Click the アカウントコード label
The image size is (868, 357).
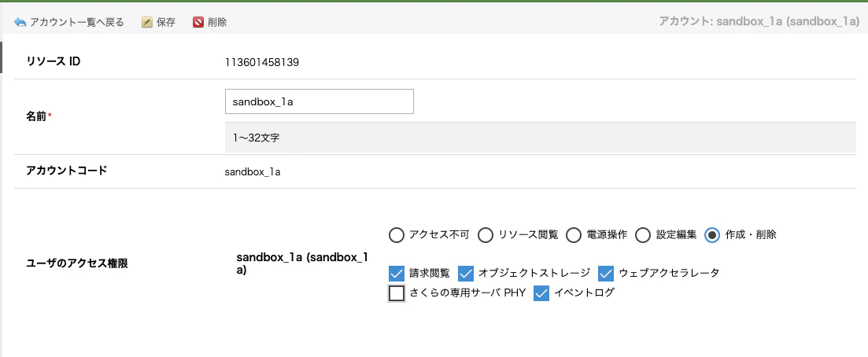[66, 171]
